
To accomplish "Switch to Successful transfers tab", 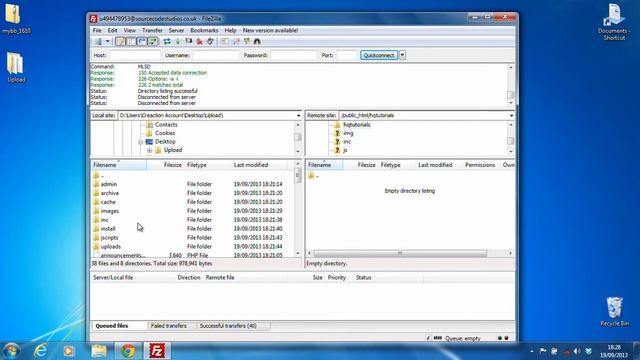I will click(x=228, y=326).
